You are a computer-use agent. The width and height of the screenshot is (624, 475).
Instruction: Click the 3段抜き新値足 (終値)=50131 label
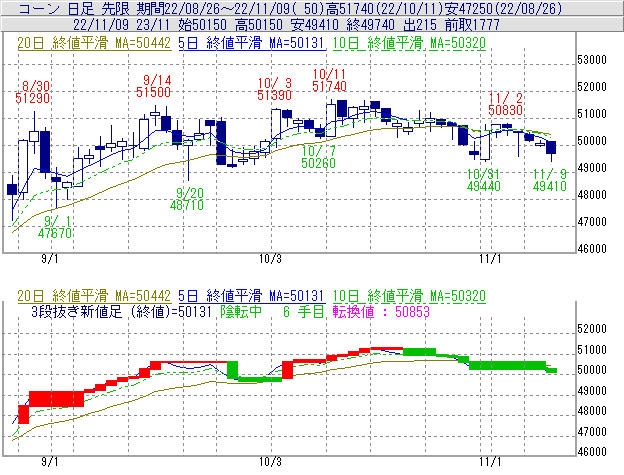coord(121,311)
